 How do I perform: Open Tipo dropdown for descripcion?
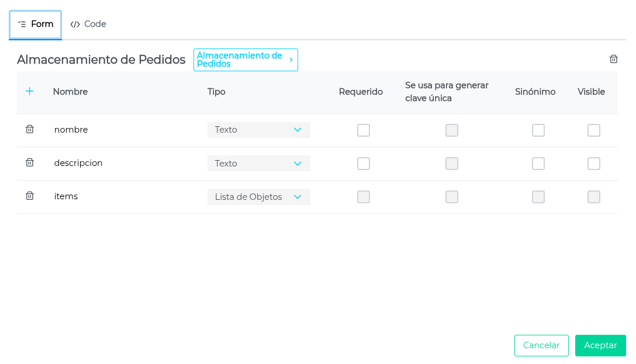click(258, 164)
